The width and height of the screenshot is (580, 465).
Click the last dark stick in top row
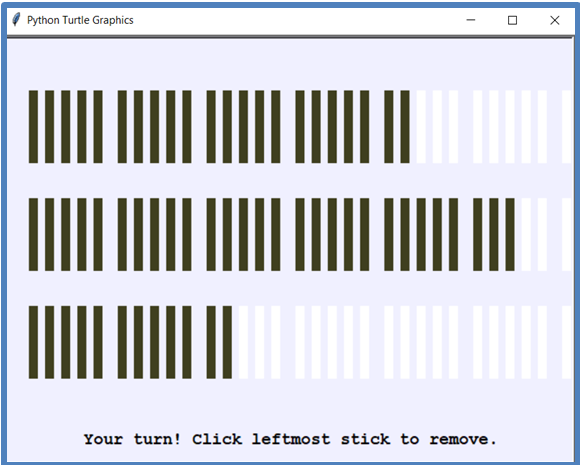[405, 127]
